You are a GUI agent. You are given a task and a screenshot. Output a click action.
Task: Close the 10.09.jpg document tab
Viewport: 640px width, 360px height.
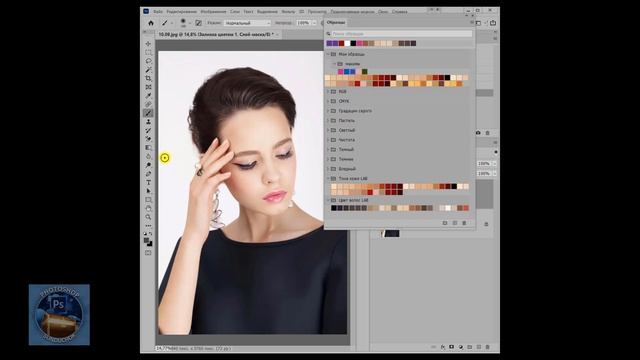point(278,35)
